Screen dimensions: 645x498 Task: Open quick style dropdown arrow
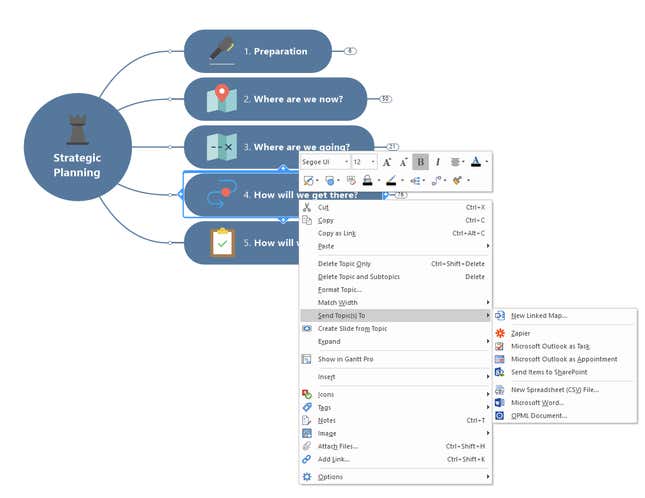tap(317, 180)
